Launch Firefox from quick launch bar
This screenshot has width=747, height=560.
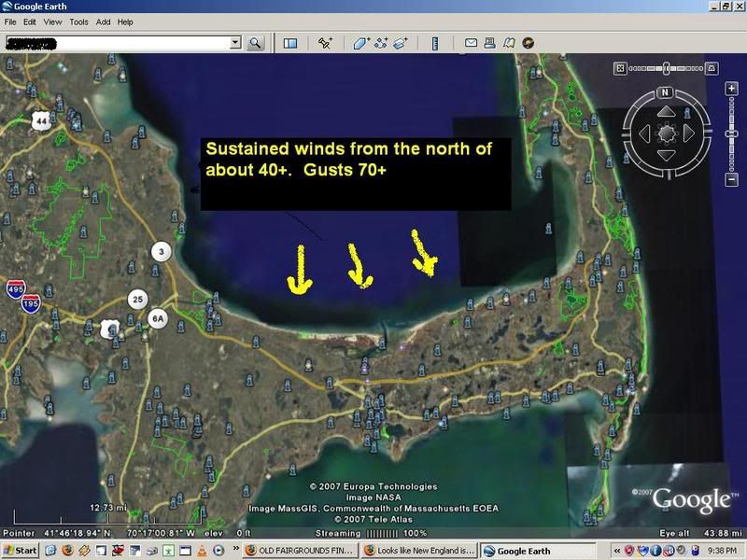(x=67, y=551)
